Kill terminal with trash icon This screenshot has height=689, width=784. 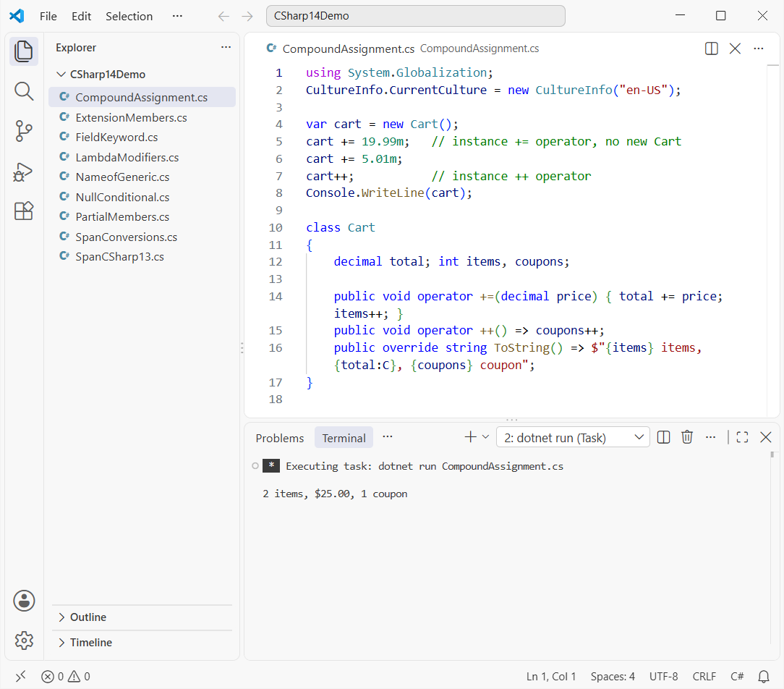(687, 437)
